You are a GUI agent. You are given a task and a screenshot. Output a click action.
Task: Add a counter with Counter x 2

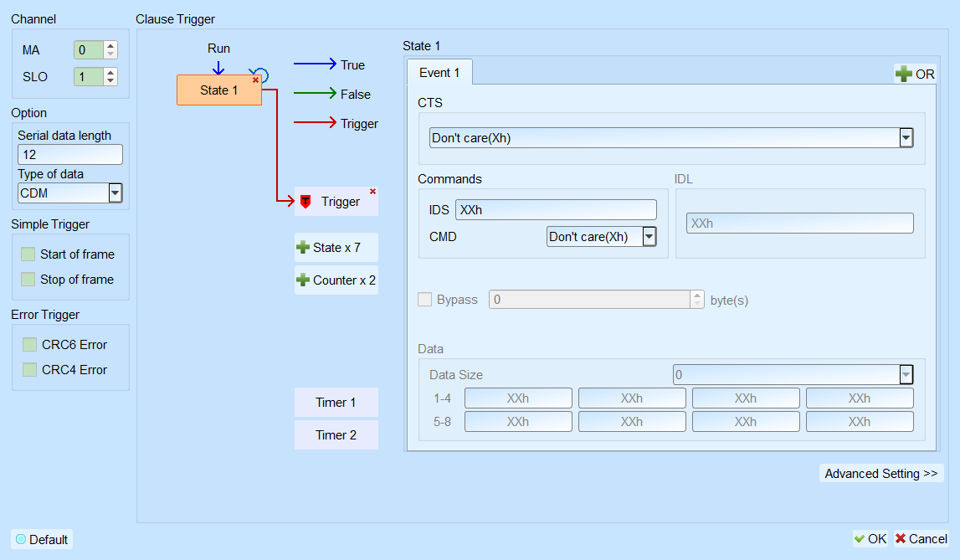click(336, 280)
